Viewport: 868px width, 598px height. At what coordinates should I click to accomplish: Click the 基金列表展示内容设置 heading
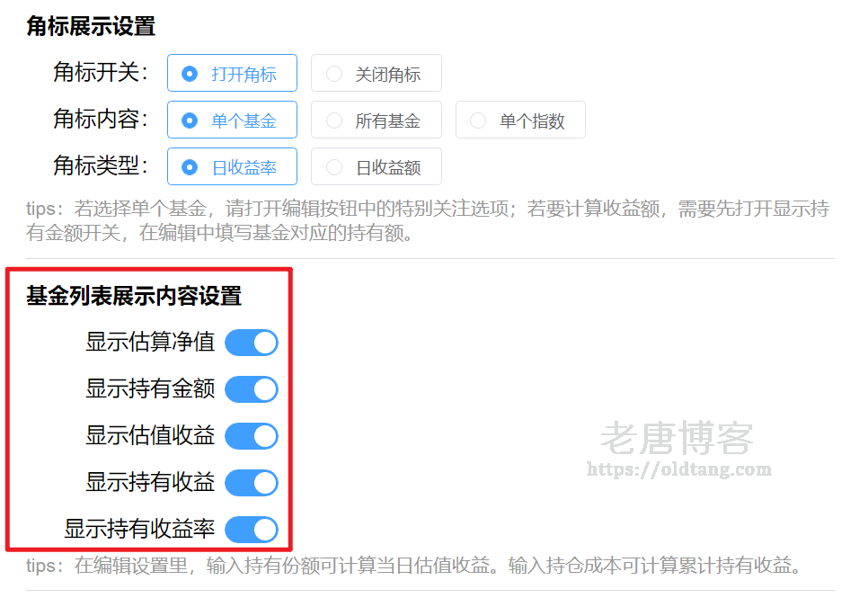134,296
